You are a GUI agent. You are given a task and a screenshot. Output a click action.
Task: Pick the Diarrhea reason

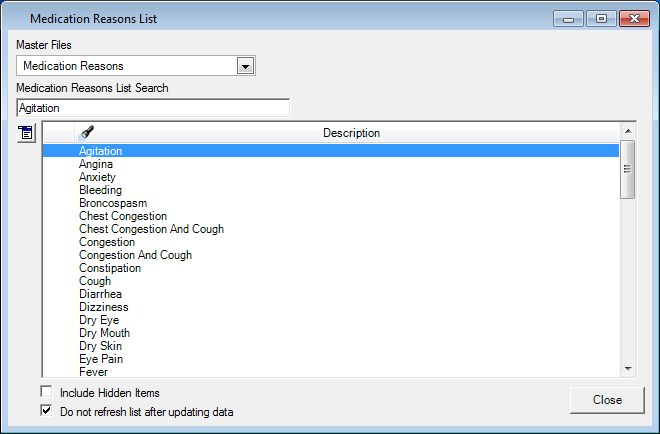[101, 294]
